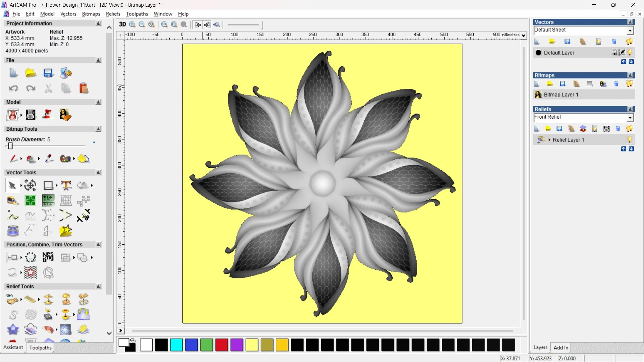
Task: Toggle visibility of Relief Layer 1
Action: [629, 140]
